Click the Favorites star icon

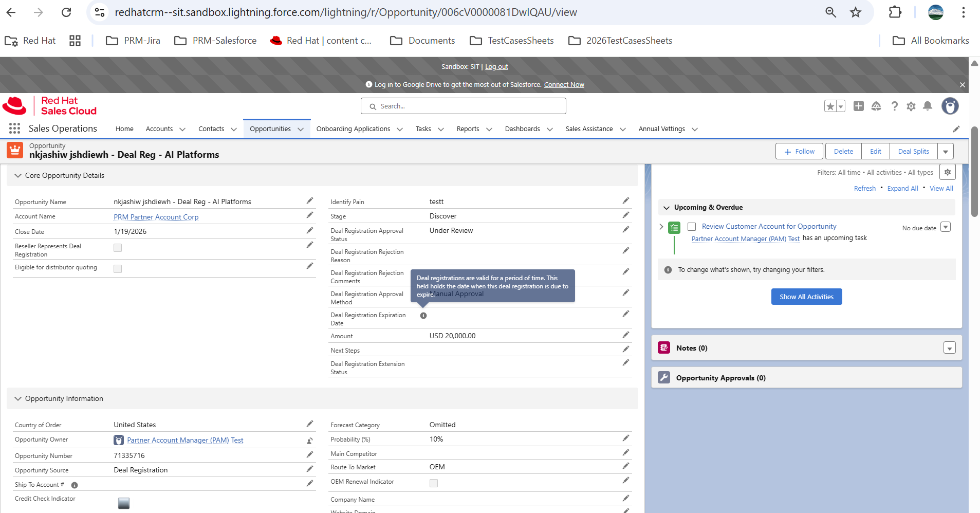[830, 106]
